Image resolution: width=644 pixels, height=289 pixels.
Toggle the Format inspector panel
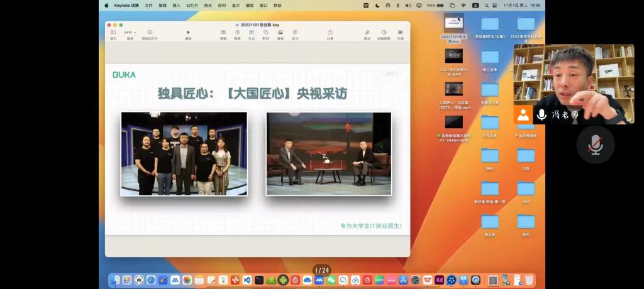367,32
